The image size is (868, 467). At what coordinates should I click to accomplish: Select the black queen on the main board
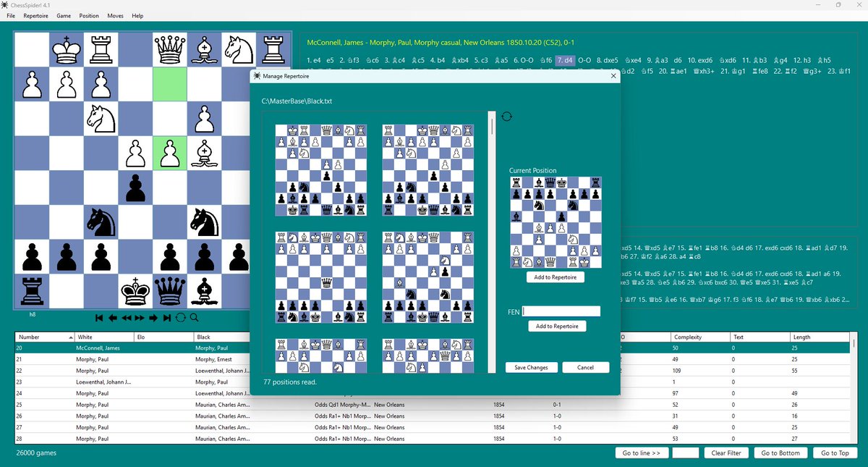(x=170, y=292)
